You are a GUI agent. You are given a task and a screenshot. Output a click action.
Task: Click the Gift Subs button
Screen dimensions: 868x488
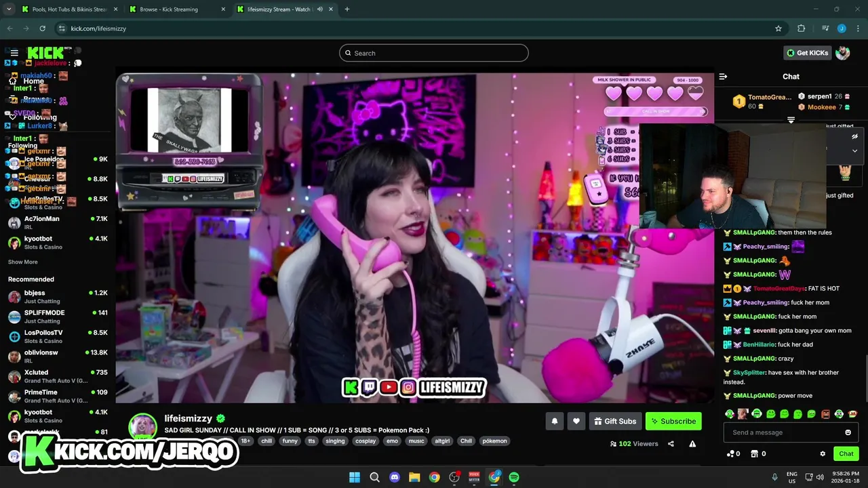[x=615, y=421]
